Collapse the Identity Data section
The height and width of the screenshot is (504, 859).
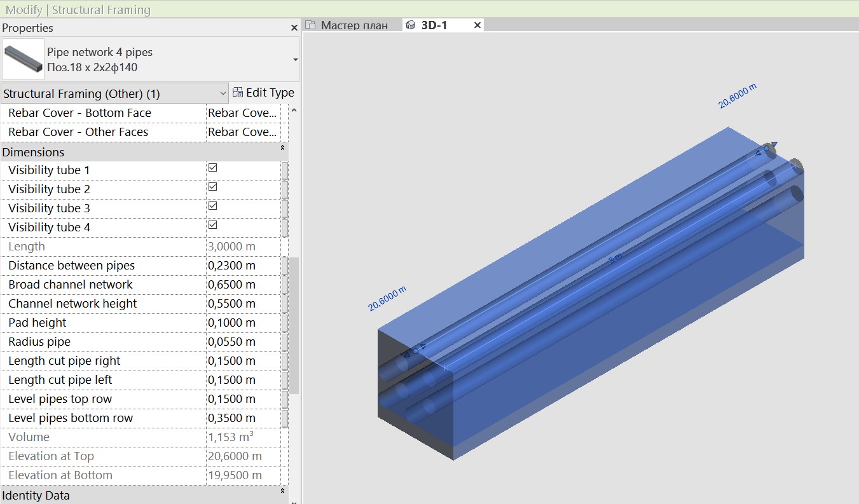click(x=282, y=491)
